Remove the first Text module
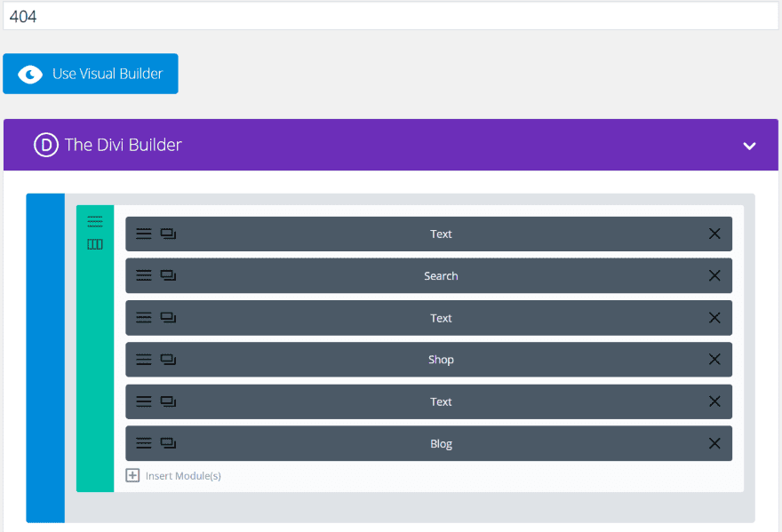 click(714, 234)
